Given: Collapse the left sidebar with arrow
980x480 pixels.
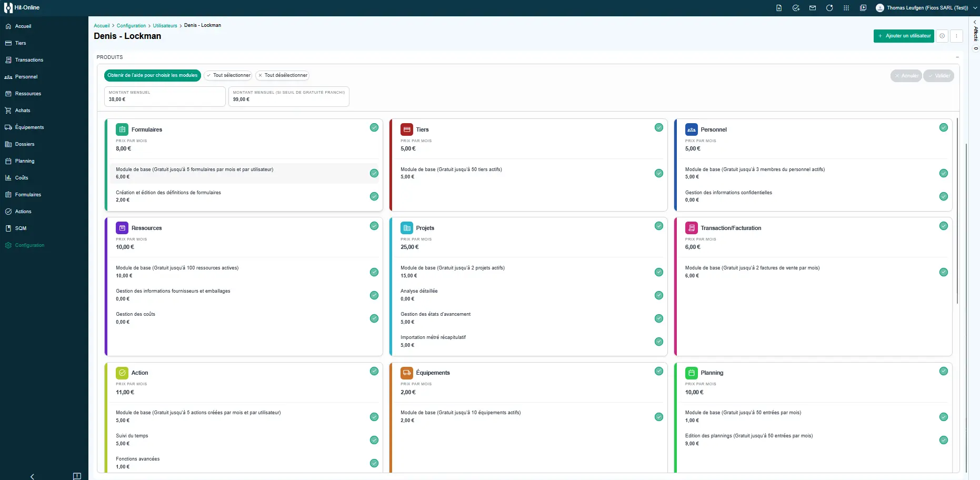Looking at the screenshot, I should click(x=32, y=476).
